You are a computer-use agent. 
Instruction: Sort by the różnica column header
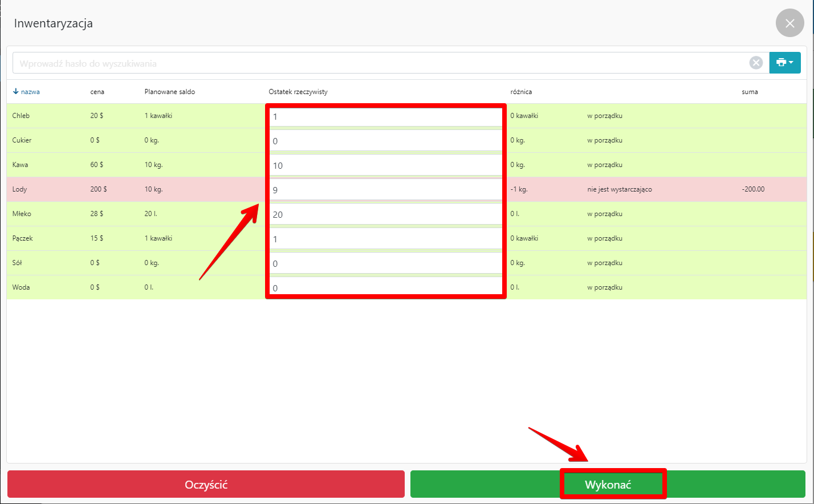click(x=521, y=92)
